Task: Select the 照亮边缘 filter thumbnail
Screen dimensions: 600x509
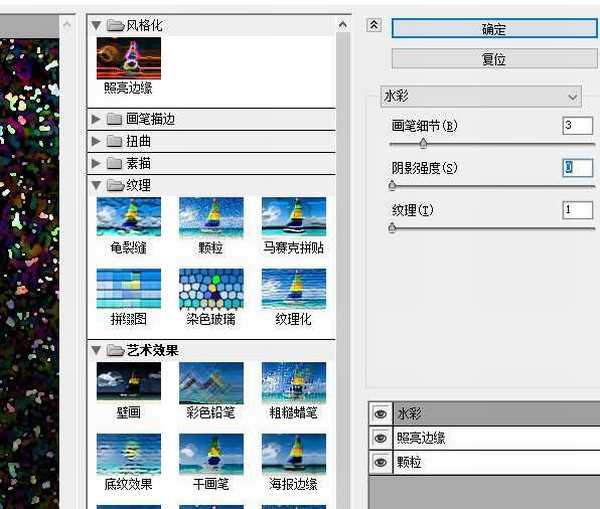Action: pos(128,58)
